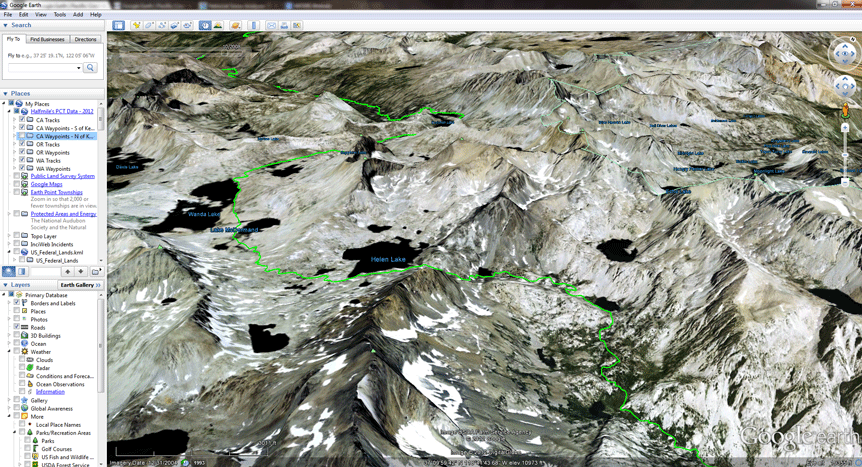
Task: Click the Weather Information link
Action: click(x=50, y=392)
